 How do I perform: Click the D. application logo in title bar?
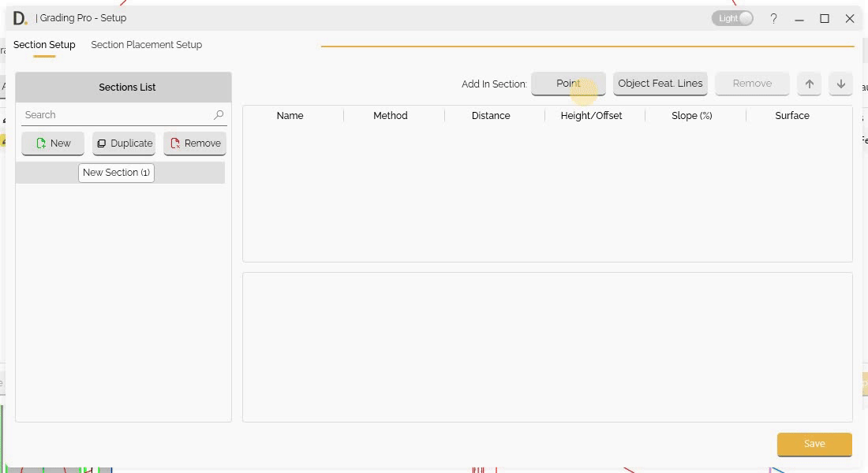click(x=20, y=18)
